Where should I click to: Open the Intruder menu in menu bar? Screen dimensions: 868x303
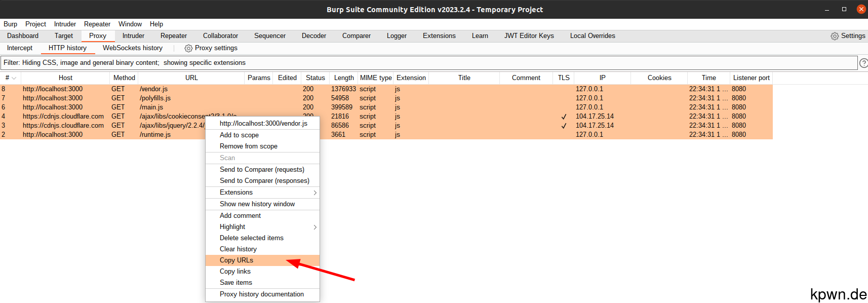point(65,24)
